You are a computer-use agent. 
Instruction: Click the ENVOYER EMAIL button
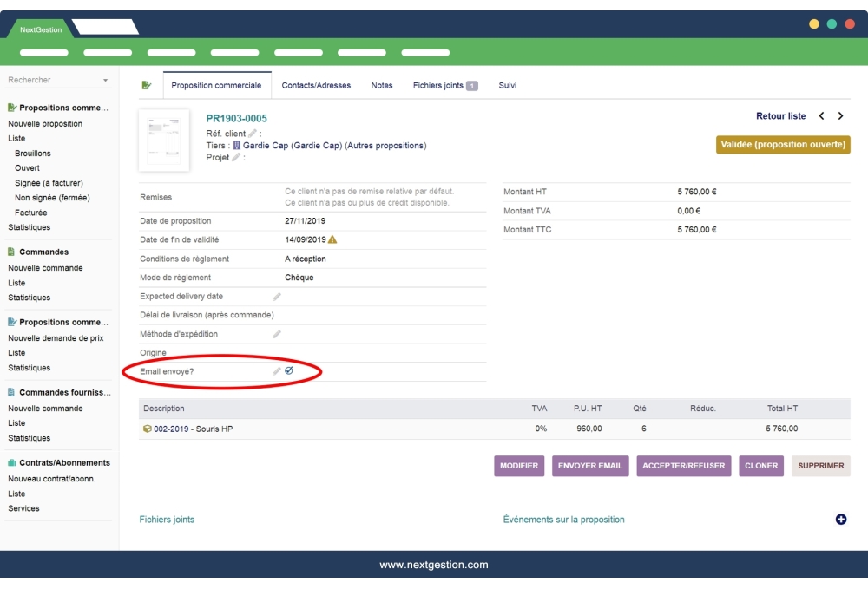click(x=590, y=466)
